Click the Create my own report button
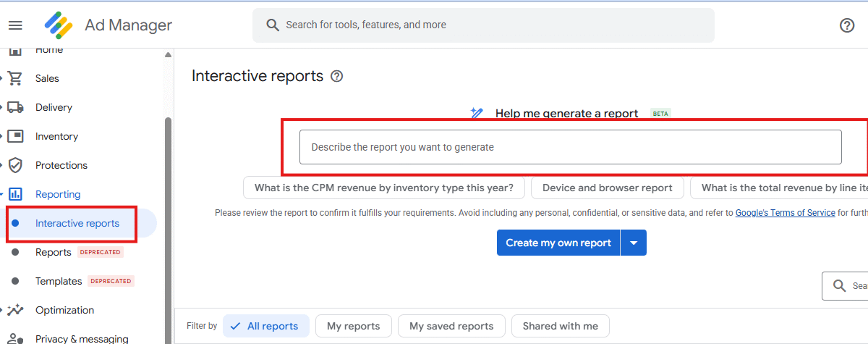The width and height of the screenshot is (868, 344). (x=558, y=243)
